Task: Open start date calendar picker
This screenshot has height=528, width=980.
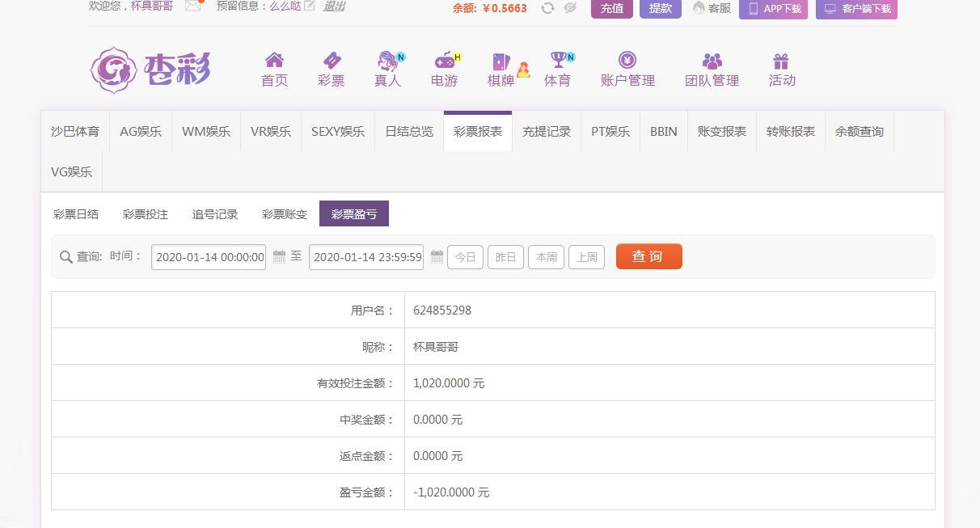Action: point(279,257)
